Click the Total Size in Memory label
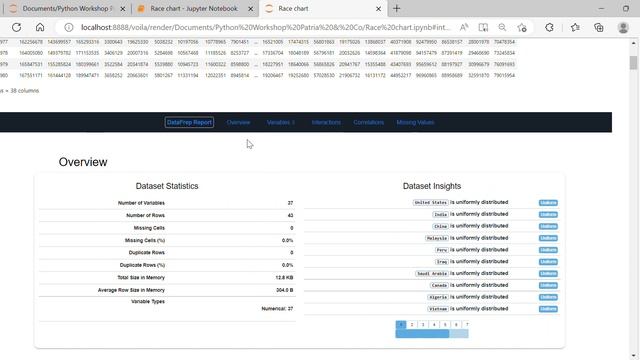This screenshot has height=360, width=640. click(x=141, y=278)
